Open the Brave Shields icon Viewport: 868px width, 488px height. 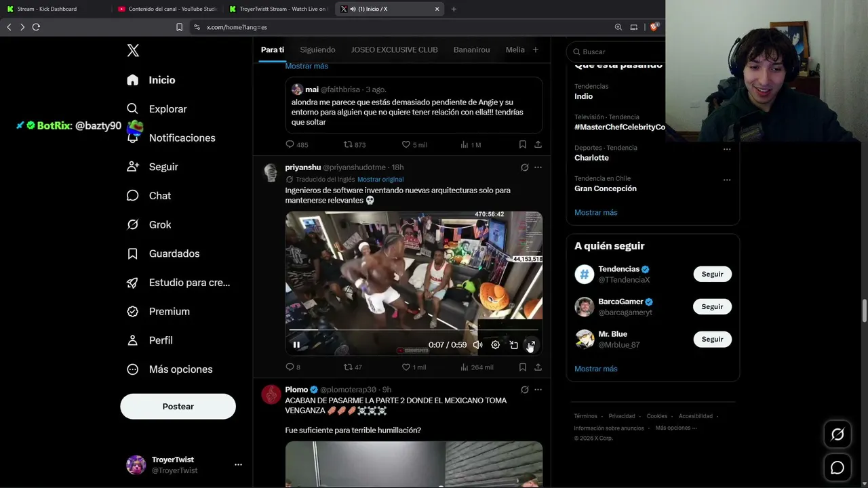point(654,27)
